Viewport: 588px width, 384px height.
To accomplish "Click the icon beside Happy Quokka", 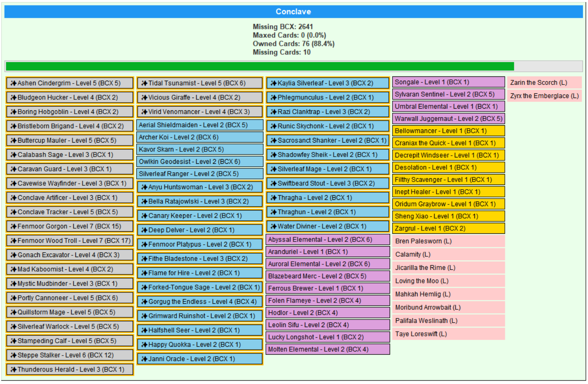I will coord(145,345).
